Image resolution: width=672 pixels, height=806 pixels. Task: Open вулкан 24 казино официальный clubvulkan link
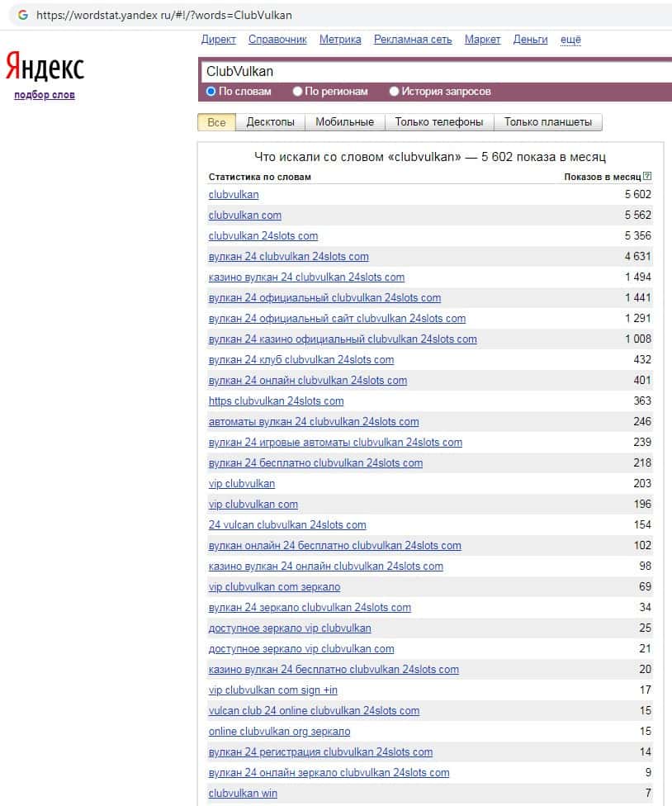click(x=343, y=339)
